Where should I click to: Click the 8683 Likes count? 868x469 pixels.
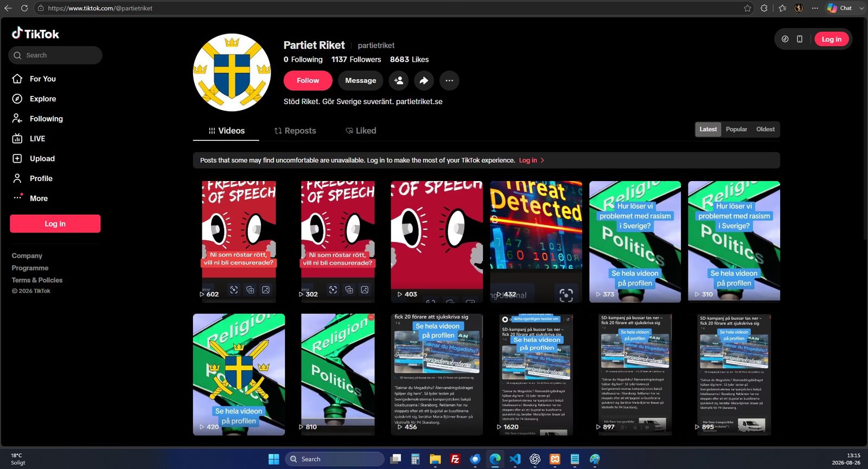[x=409, y=60]
